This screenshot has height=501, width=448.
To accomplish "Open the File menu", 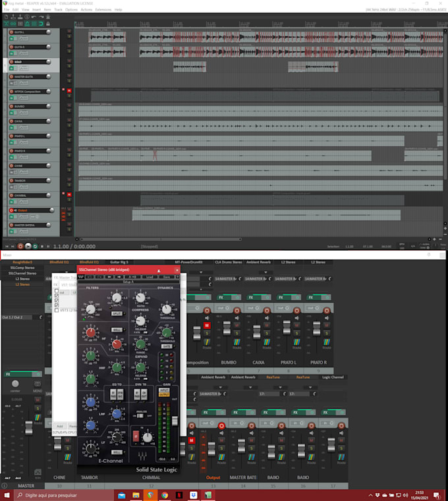I will (x=7, y=10).
